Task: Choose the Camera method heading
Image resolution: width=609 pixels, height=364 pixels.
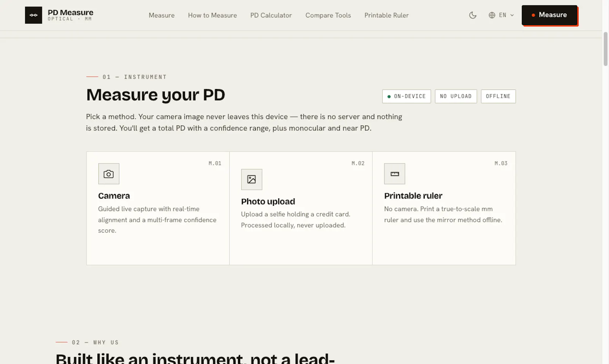Action: (114, 196)
